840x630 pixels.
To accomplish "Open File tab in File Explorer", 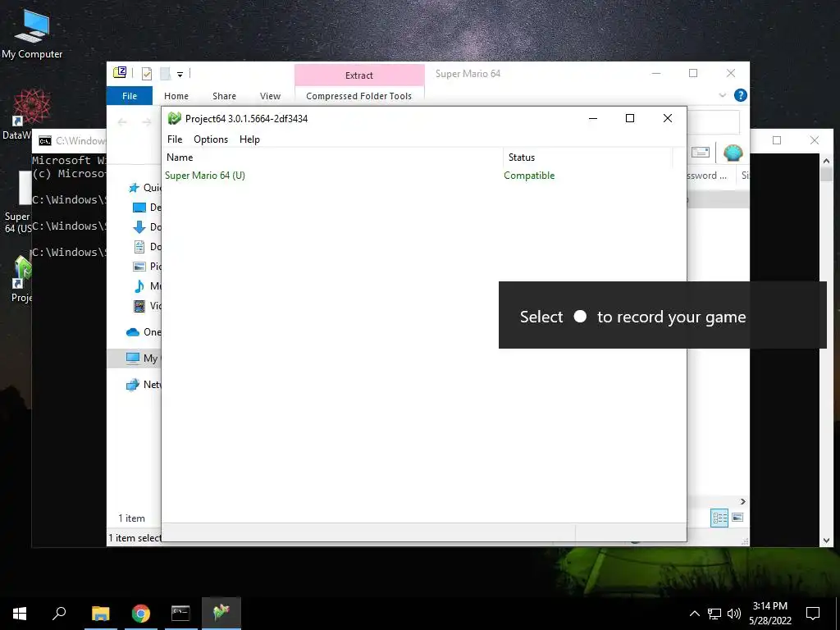I will pyautogui.click(x=130, y=96).
